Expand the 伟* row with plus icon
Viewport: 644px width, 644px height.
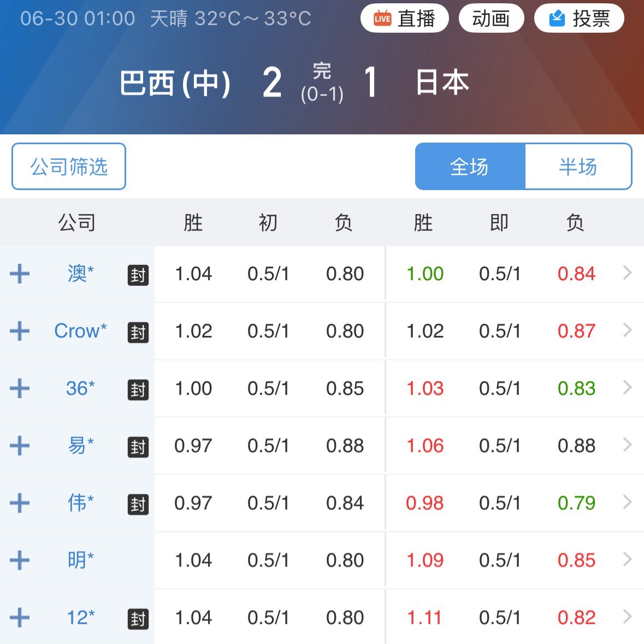[x=19, y=503]
